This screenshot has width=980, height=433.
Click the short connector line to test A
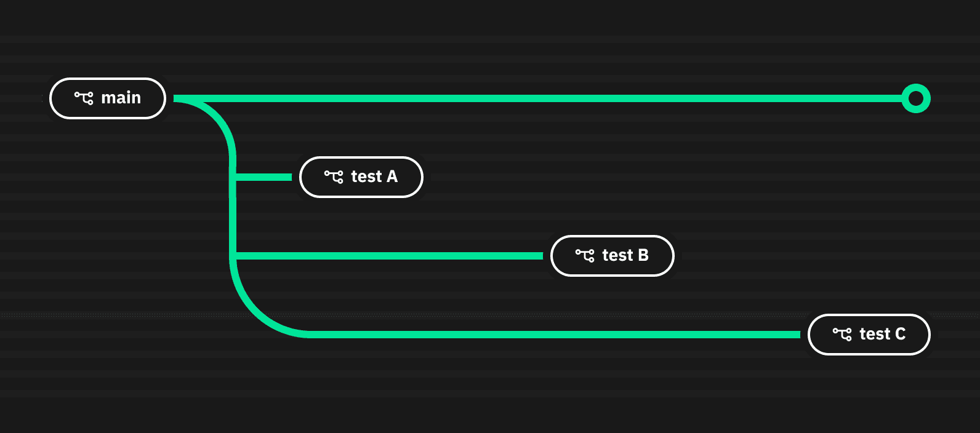[265, 177]
